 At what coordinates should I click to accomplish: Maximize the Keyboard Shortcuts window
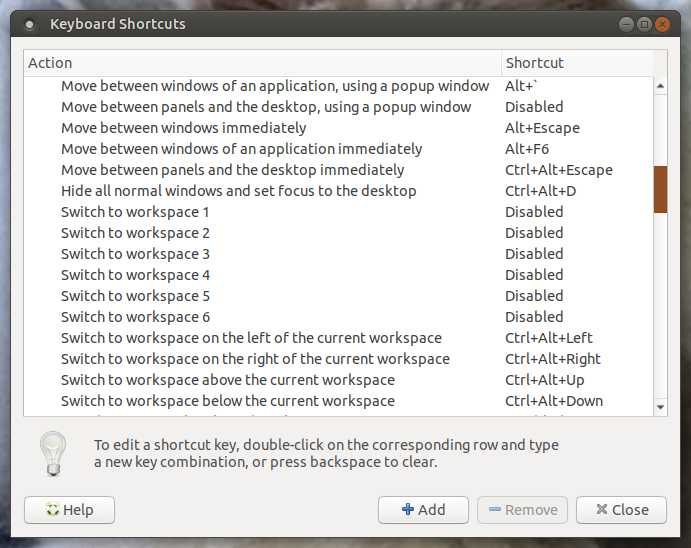click(x=644, y=24)
